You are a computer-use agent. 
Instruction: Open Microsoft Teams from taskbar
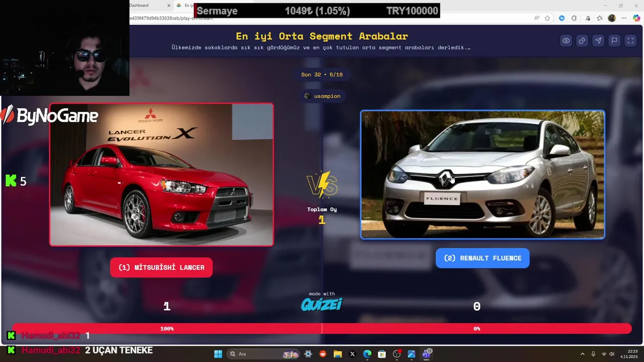point(427,354)
